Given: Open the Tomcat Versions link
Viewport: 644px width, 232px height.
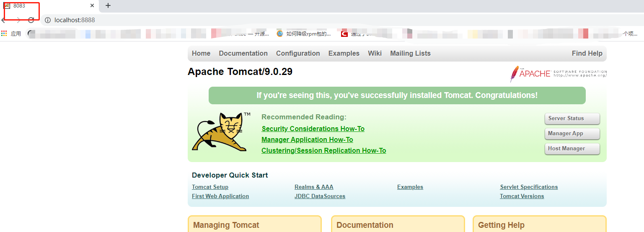Looking at the screenshot, I should click(x=522, y=196).
